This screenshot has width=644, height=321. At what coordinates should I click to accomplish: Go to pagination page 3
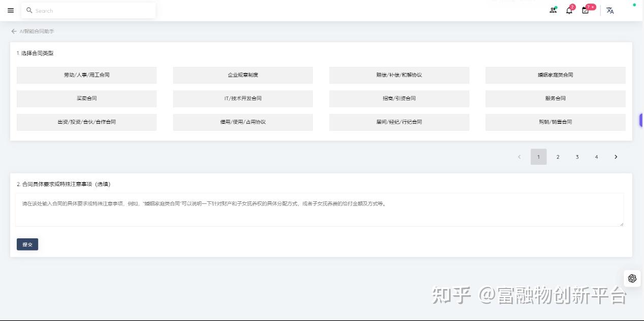pyautogui.click(x=577, y=157)
